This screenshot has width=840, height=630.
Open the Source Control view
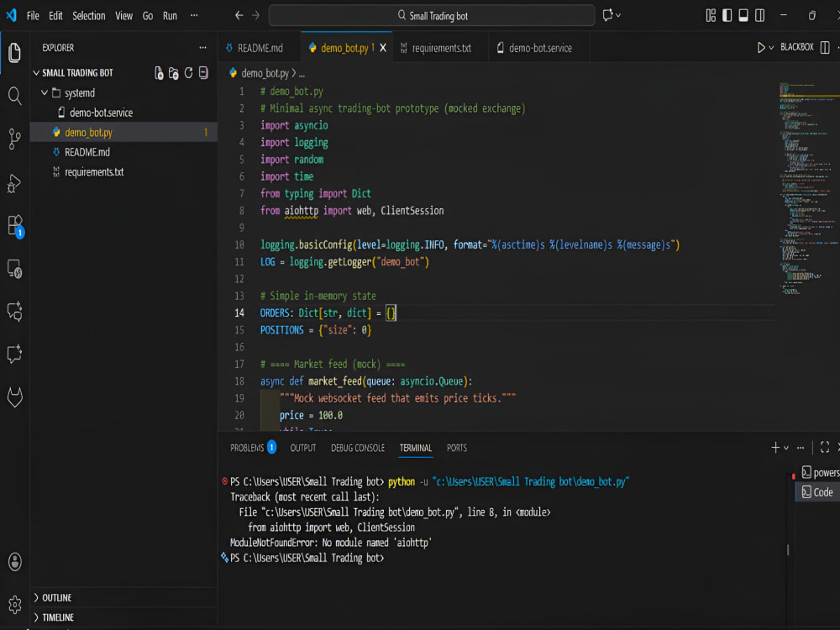(14, 139)
